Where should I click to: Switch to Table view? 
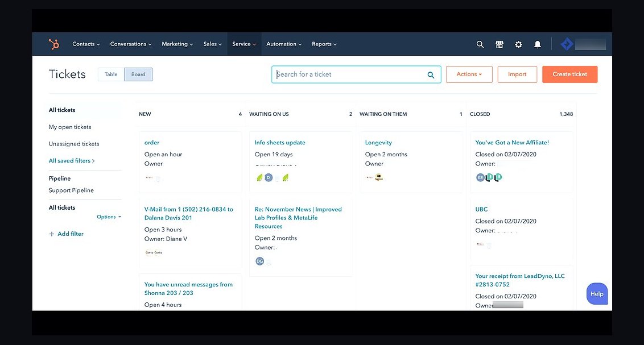coord(111,74)
